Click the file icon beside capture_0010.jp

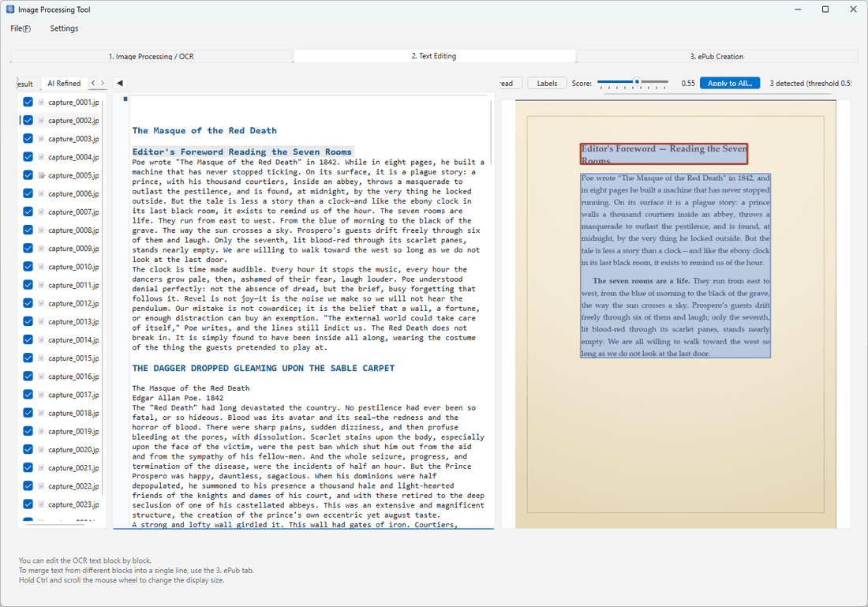[41, 267]
